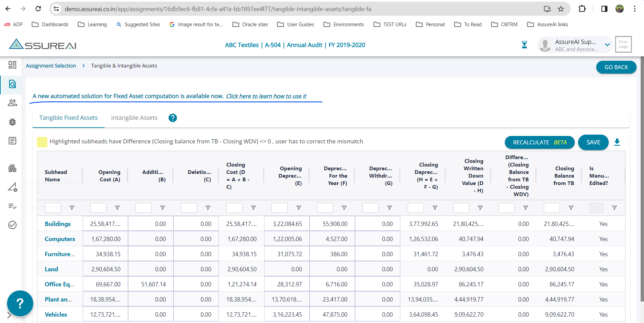Select the Tangible Fixed Assets tab
Screen dimensions: 644x323
69,118
